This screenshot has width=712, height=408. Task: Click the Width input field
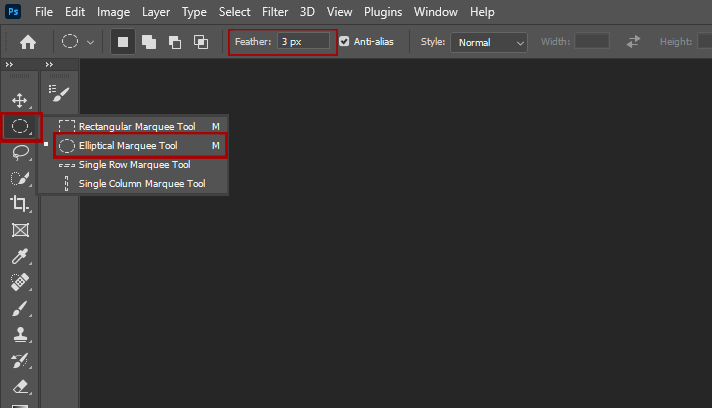[x=592, y=41]
